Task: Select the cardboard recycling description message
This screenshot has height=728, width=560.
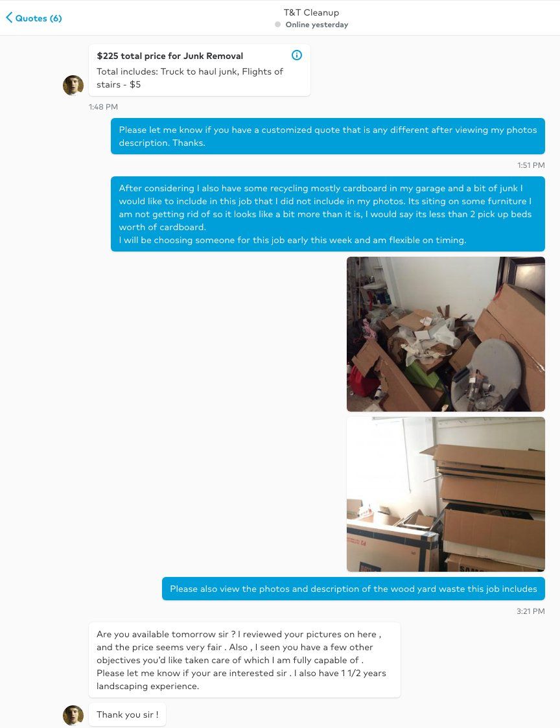Action: [x=328, y=214]
